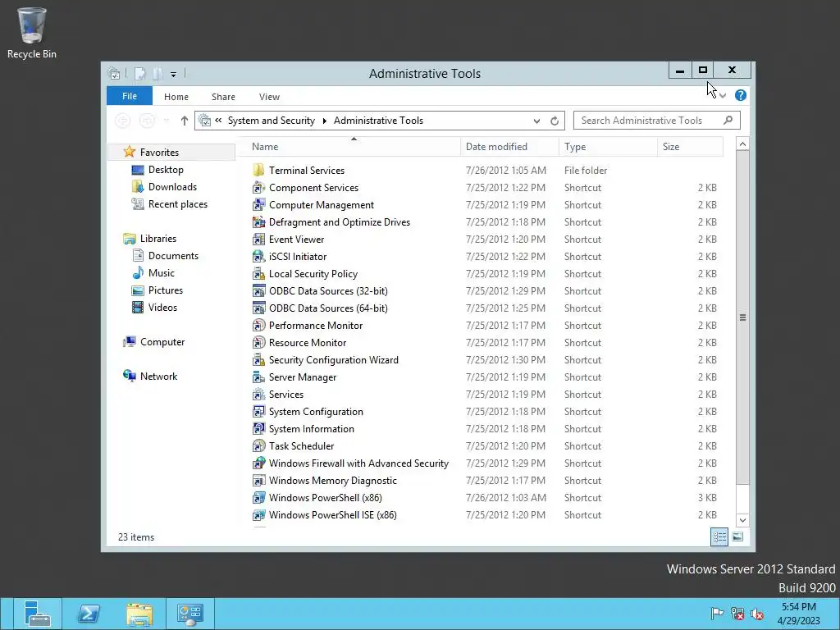This screenshot has width=840, height=630.
Task: Click the Resource Monitor icon
Action: [258, 343]
